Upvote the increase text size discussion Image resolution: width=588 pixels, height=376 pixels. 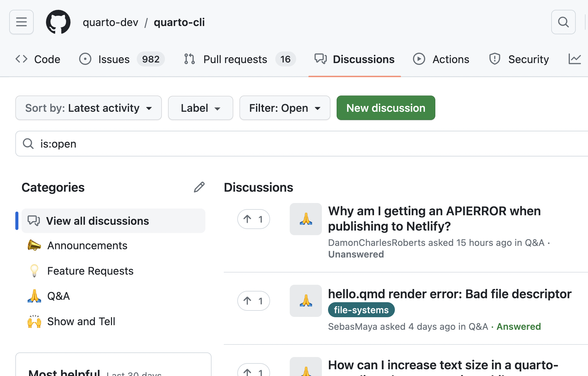click(253, 371)
